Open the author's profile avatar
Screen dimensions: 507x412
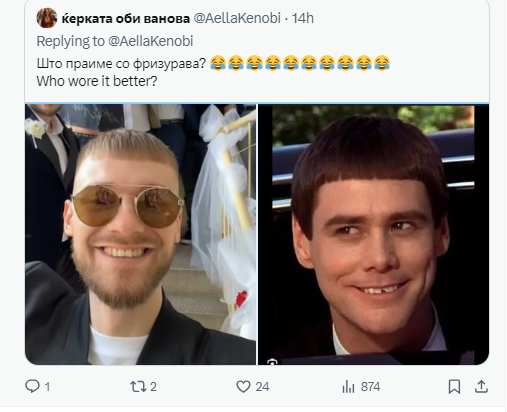click(47, 18)
